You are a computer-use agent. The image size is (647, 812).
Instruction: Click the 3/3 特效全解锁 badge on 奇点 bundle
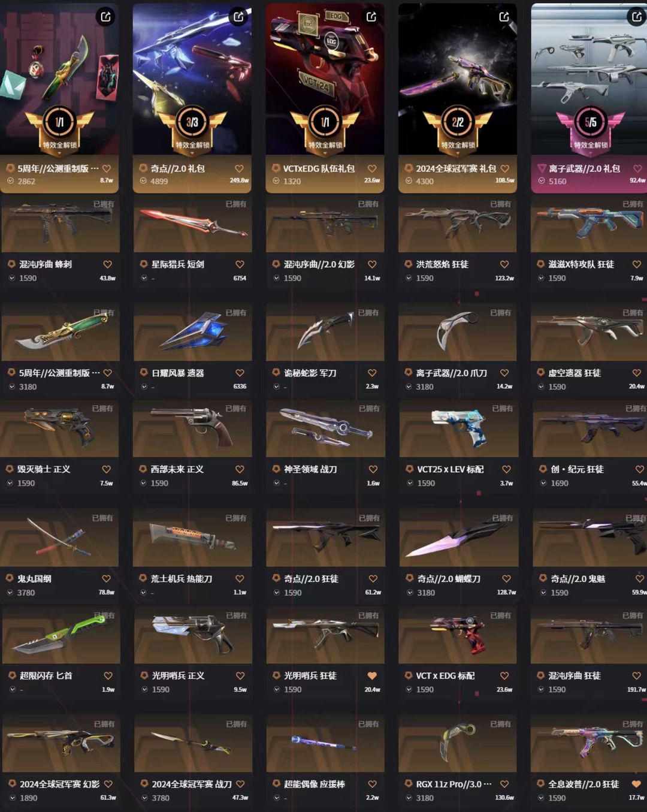[192, 128]
